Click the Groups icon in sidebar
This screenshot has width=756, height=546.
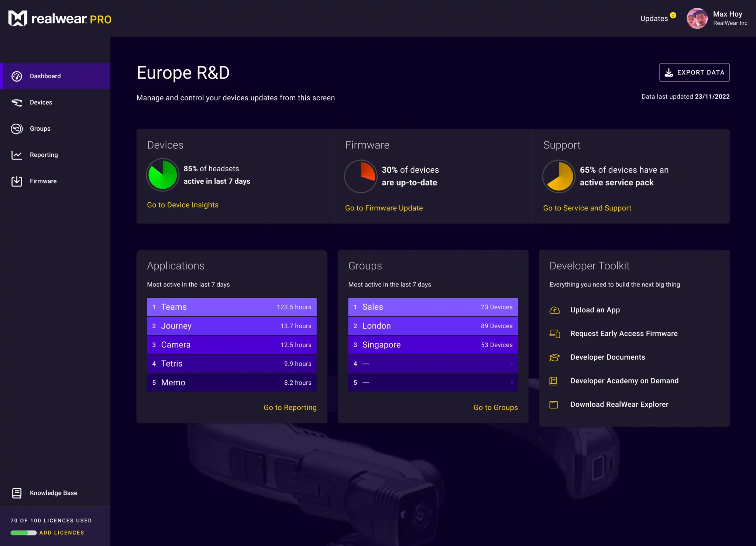pos(17,128)
